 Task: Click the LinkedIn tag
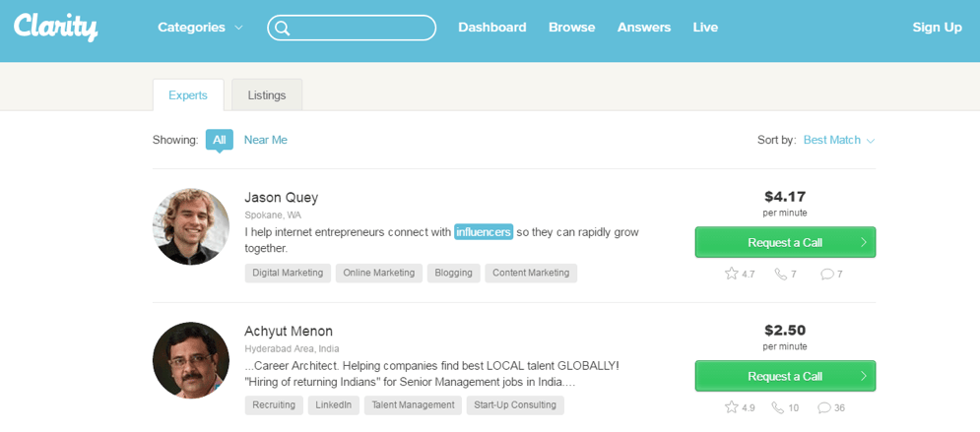click(334, 405)
